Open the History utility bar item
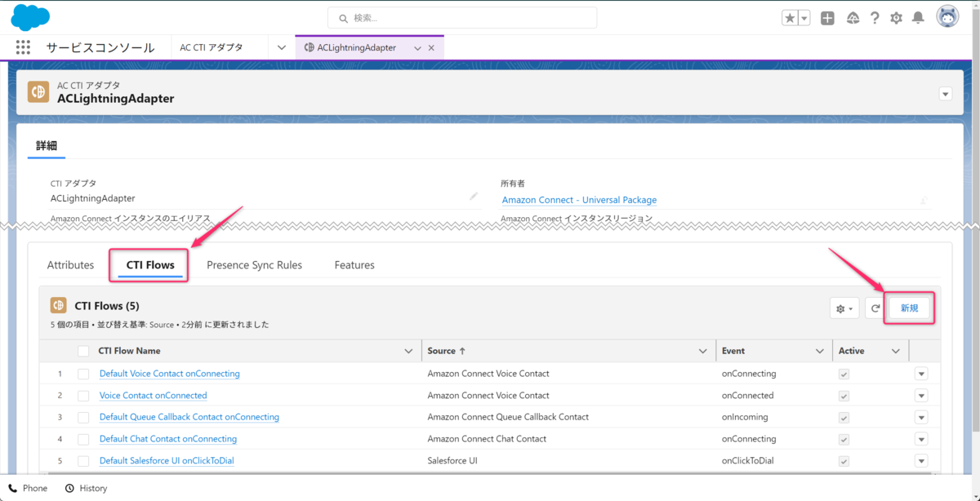 86,488
